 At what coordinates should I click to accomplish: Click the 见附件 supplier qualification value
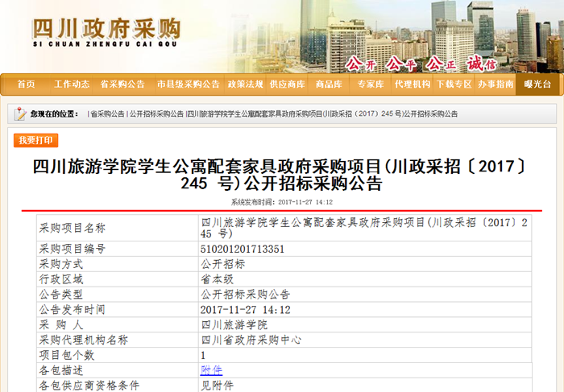click(x=217, y=386)
